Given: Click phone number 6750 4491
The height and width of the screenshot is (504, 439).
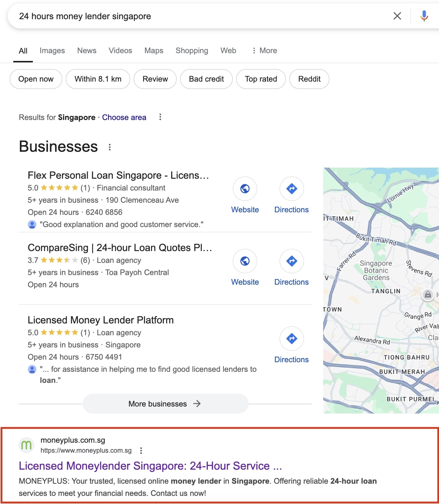Looking at the screenshot, I should 104,357.
